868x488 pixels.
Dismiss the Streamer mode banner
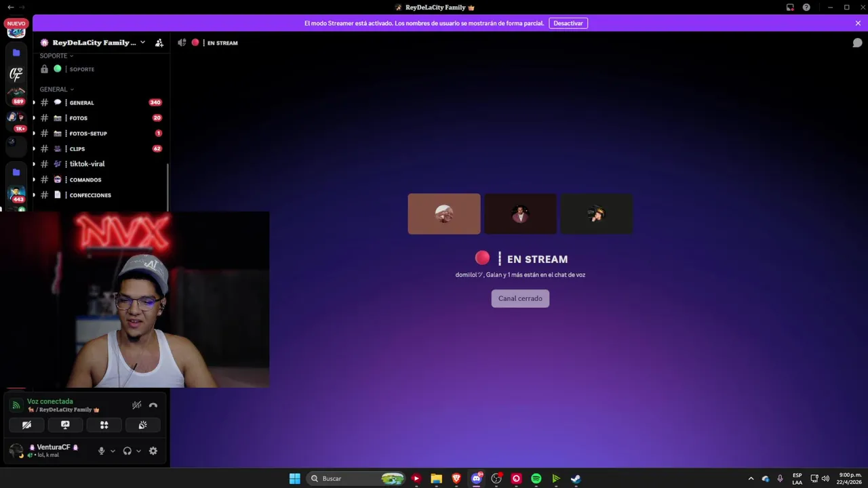858,23
